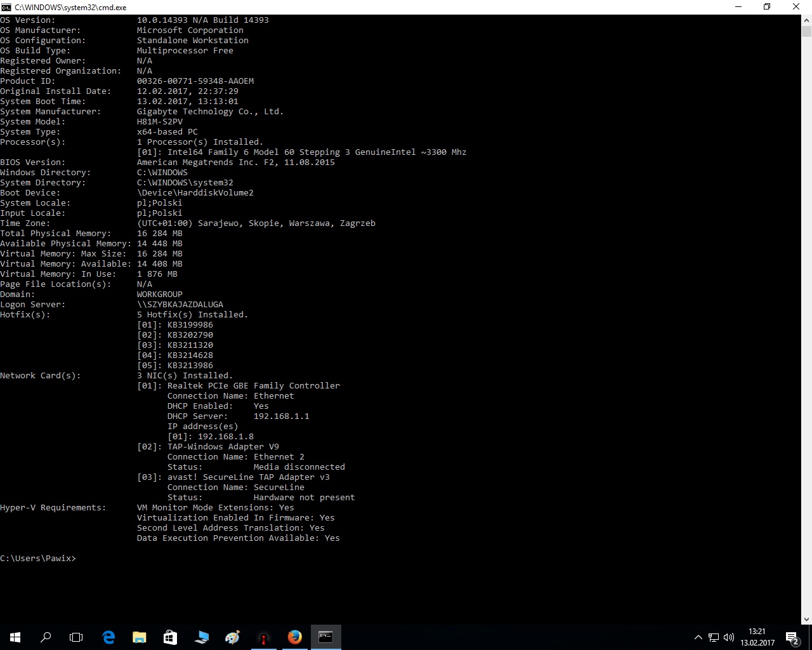Viewport: 812px width, 650px height.
Task: Open the computer monitor app in taskbar
Action: pyautogui.click(x=202, y=637)
